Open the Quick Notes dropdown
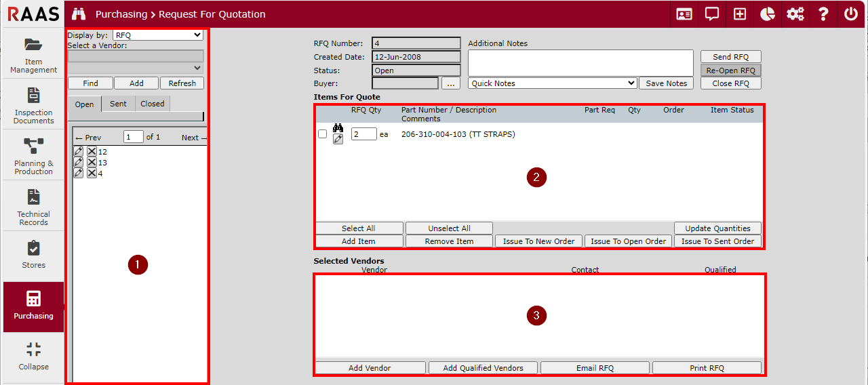 553,83
